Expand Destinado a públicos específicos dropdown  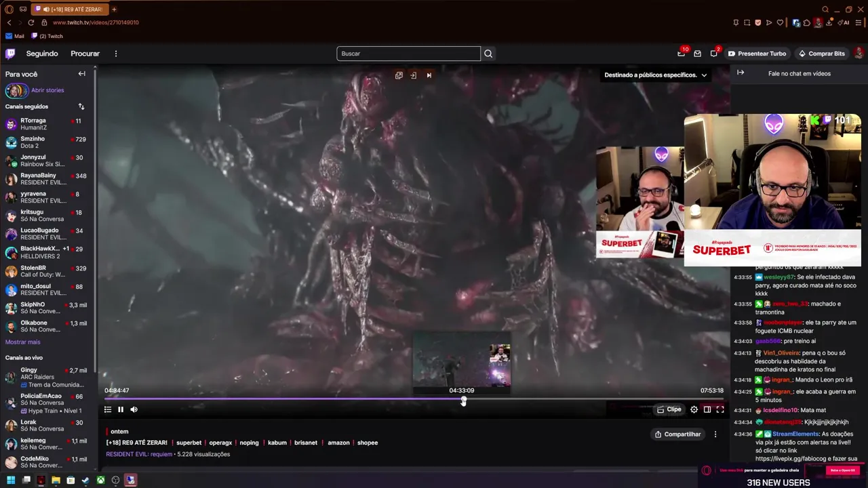(x=656, y=75)
